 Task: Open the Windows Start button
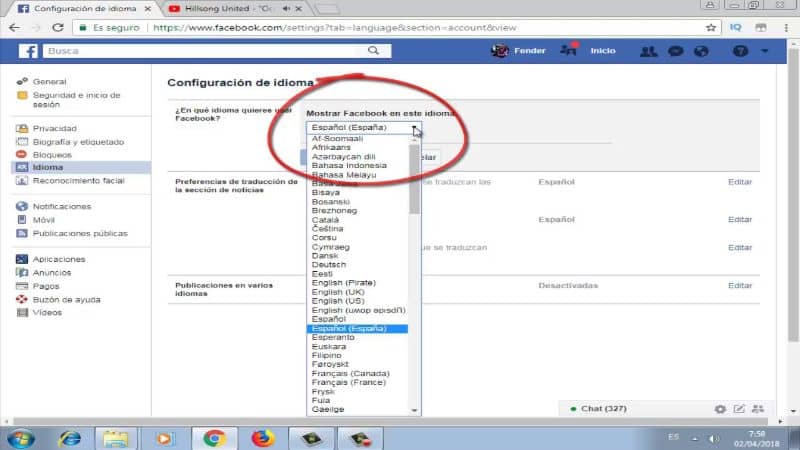[21, 438]
